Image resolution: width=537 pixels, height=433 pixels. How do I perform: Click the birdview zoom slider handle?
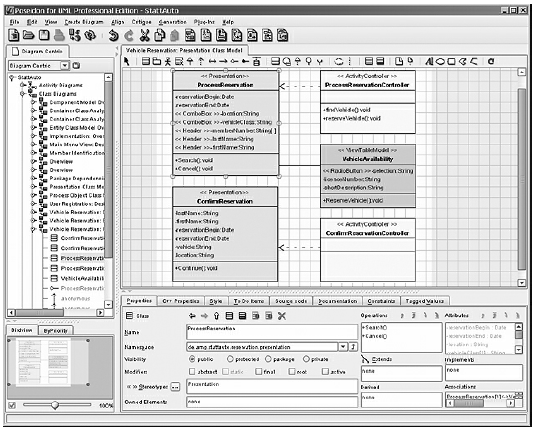pos(54,405)
